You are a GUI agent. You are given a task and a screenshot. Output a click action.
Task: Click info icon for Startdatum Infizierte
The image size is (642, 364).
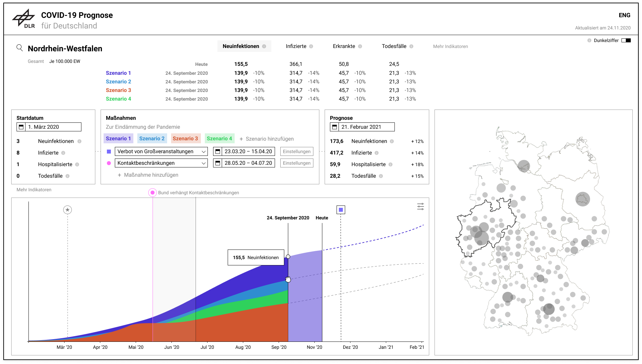pos(63,153)
